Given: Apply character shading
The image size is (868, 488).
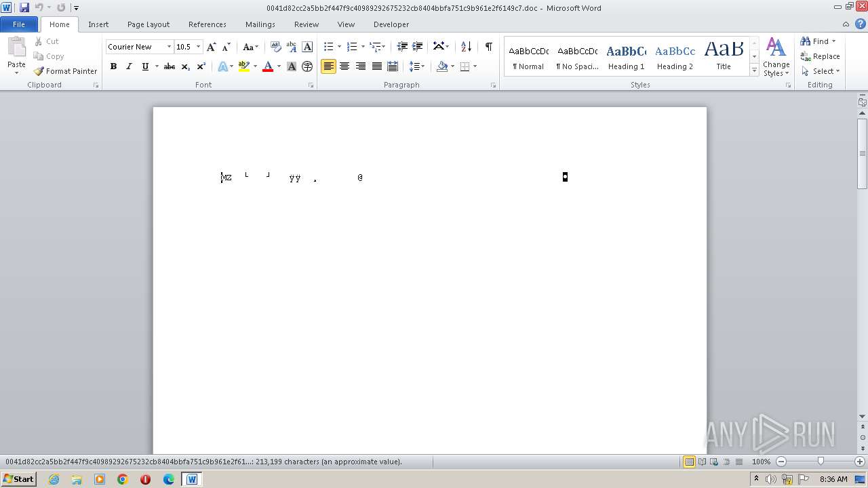Looking at the screenshot, I should 292,66.
